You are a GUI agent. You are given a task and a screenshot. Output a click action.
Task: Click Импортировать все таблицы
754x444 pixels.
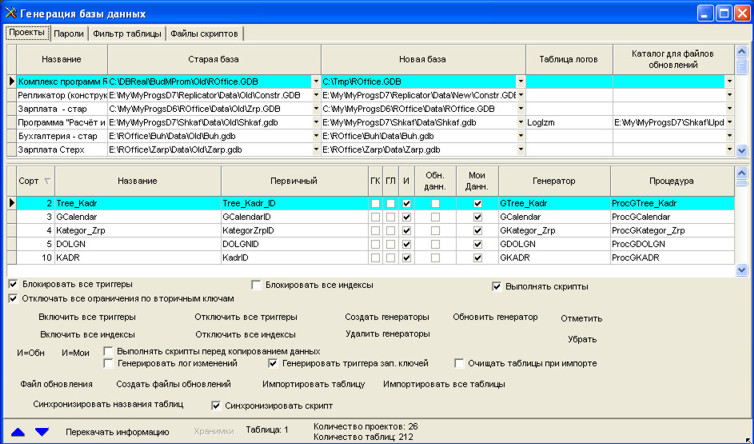coord(443,384)
